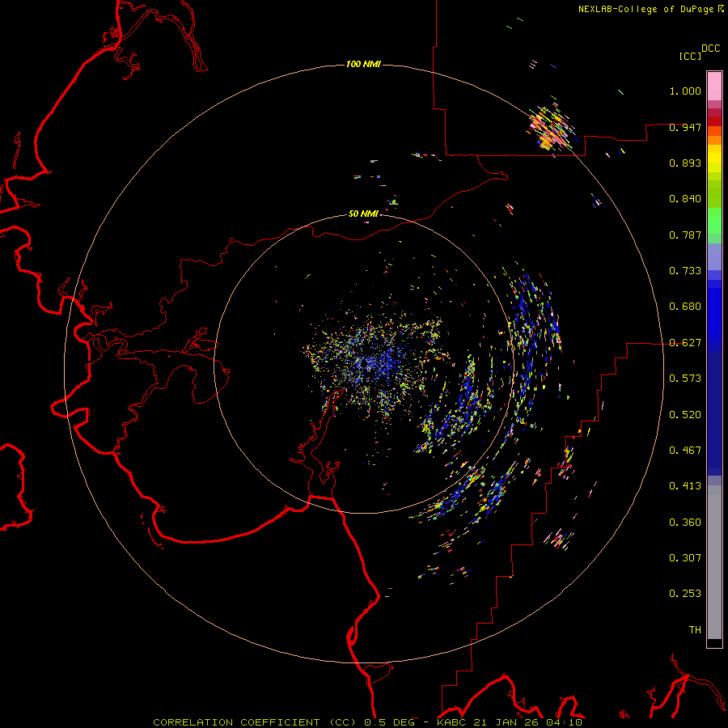Click the gray segment of the color bar
Screen dimensions: 728x728
714,562
